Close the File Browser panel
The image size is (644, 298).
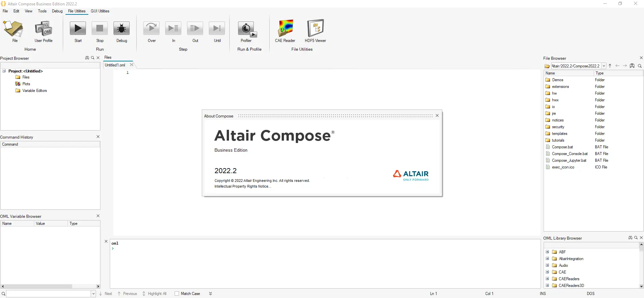(x=641, y=58)
